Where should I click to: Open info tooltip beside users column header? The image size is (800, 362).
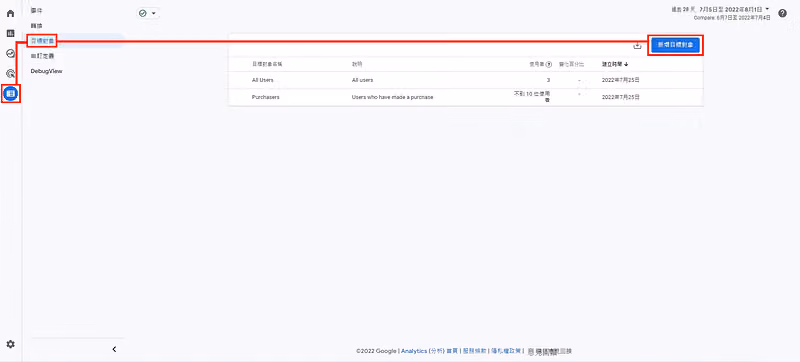click(x=549, y=65)
